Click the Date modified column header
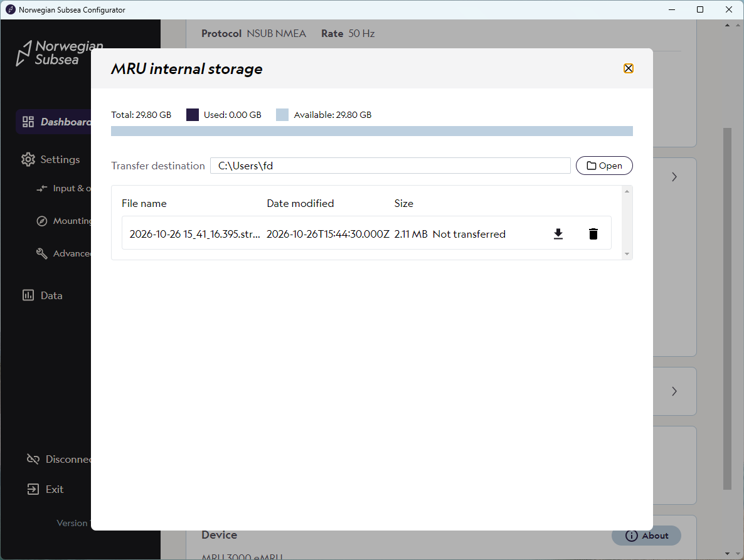Image resolution: width=744 pixels, height=560 pixels. (300, 203)
